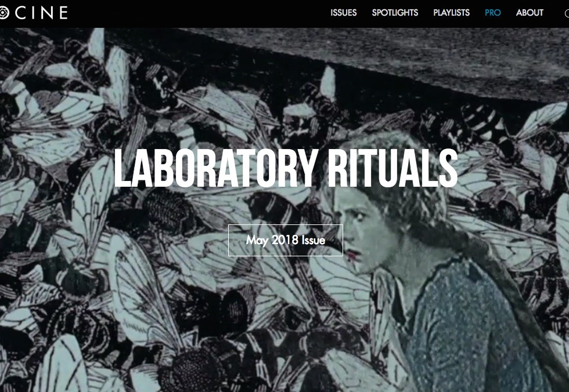569x392 pixels.
Task: Visit the ABOUT page
Action: pyautogui.click(x=530, y=13)
